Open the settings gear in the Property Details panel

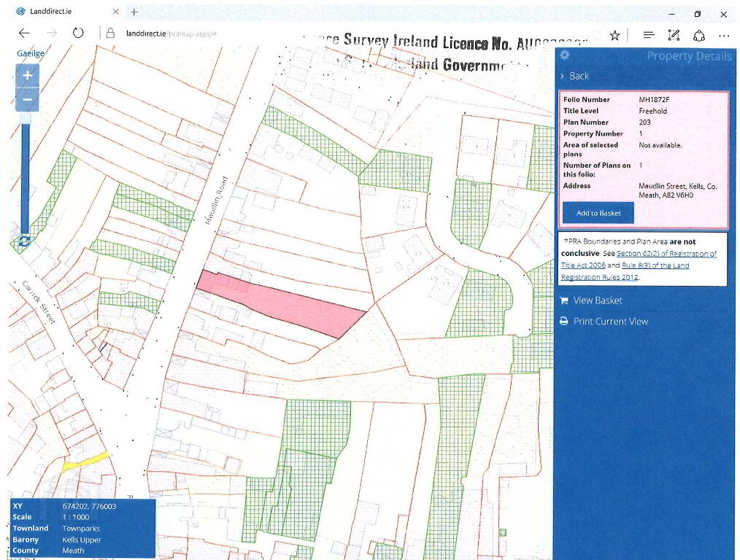564,55
